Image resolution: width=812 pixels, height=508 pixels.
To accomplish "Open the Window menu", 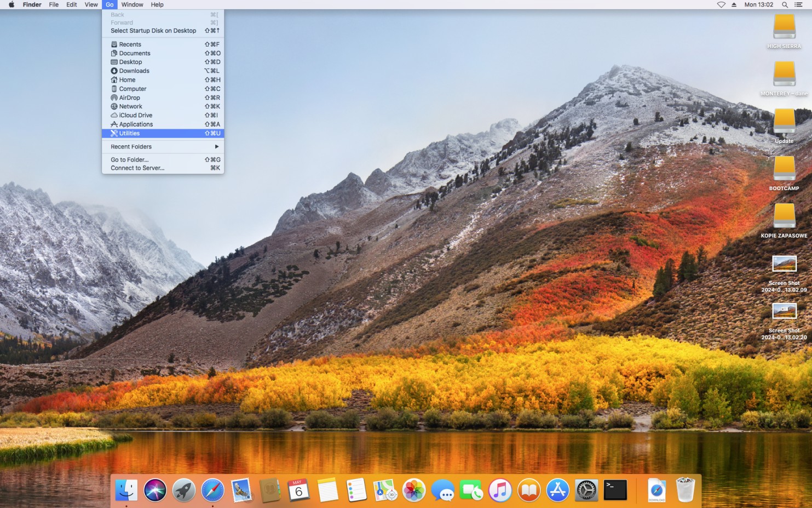I will click(x=132, y=4).
